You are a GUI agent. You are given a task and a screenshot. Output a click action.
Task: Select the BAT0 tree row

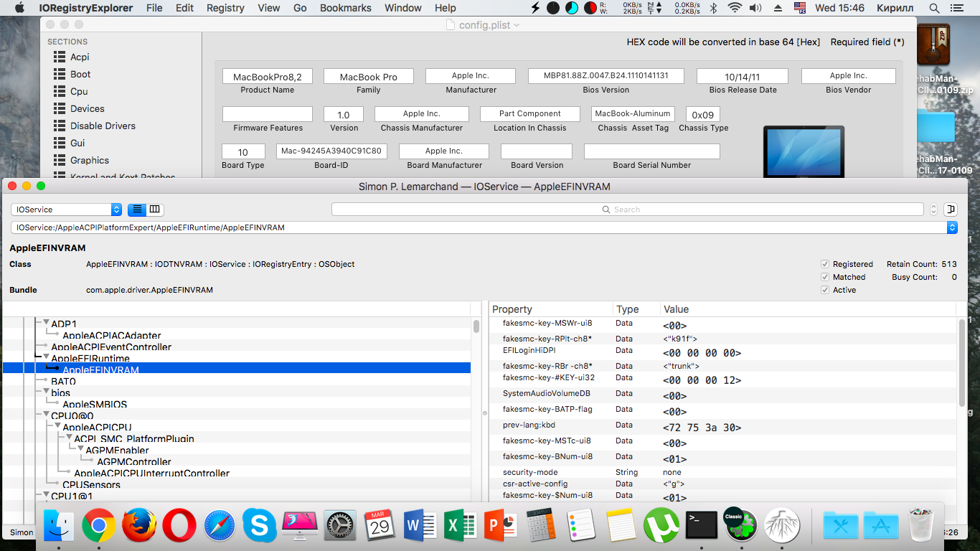(x=237, y=381)
